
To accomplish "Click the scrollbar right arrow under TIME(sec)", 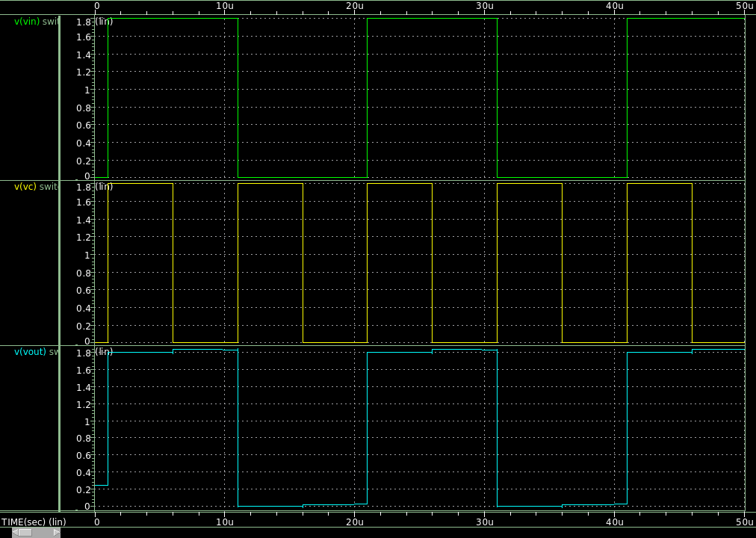I will pos(57,533).
